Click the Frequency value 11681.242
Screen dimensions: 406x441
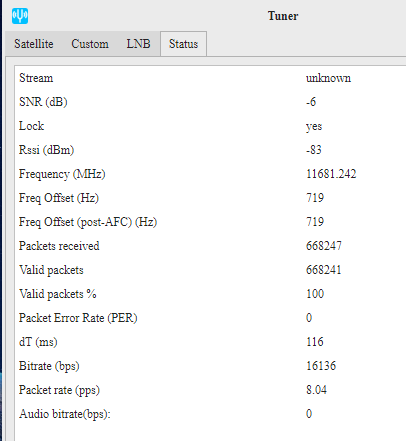(x=331, y=174)
